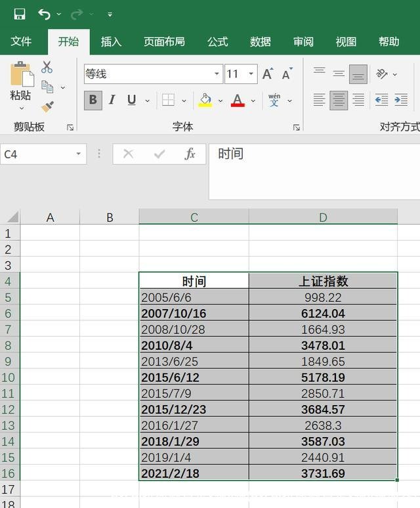Viewport: 420px width, 508px height.
Task: Toggle Align Left icon
Action: pyautogui.click(x=320, y=100)
